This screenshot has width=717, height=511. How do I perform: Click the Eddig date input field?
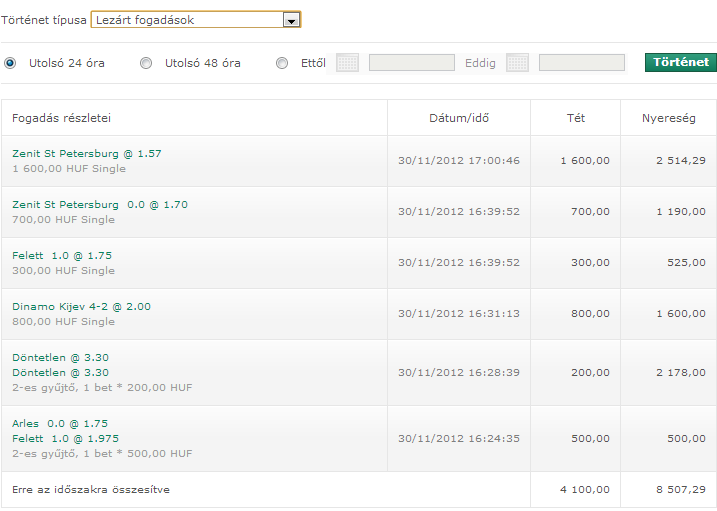(x=582, y=63)
